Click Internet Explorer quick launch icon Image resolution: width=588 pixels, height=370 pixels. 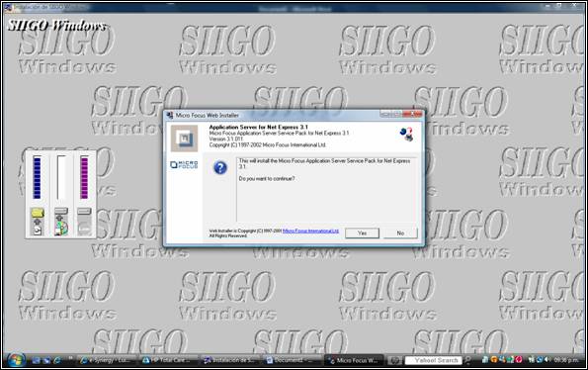coord(57,360)
